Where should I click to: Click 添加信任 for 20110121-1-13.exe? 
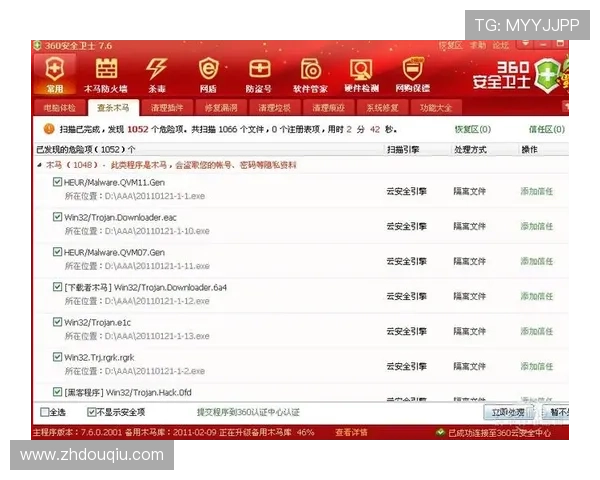click(x=536, y=331)
